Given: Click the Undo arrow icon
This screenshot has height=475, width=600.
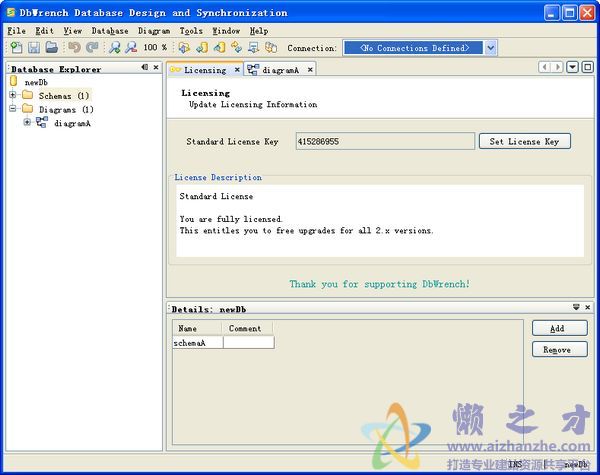Looking at the screenshot, I should pos(74,47).
